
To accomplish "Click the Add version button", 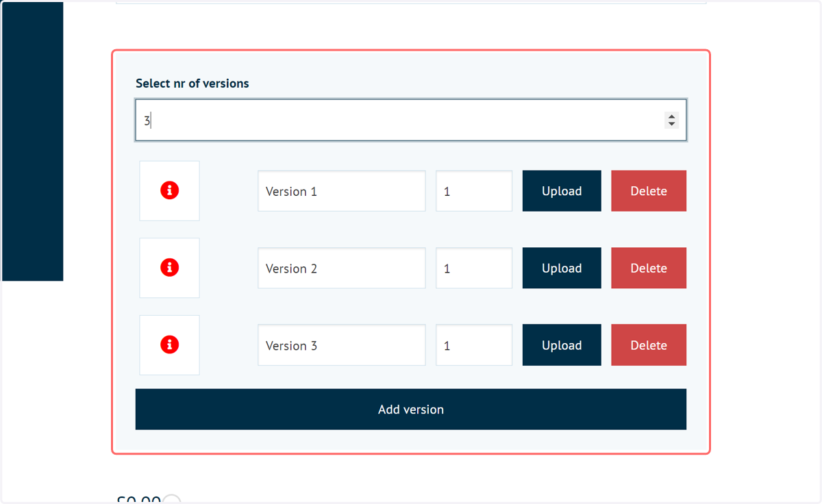I will click(x=411, y=409).
